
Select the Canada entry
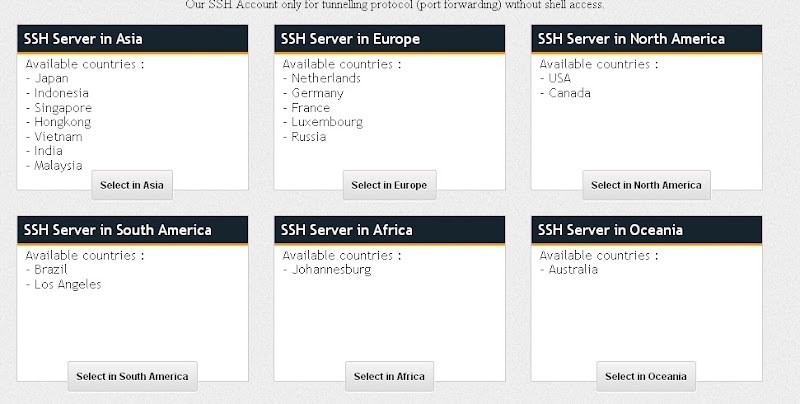click(569, 93)
